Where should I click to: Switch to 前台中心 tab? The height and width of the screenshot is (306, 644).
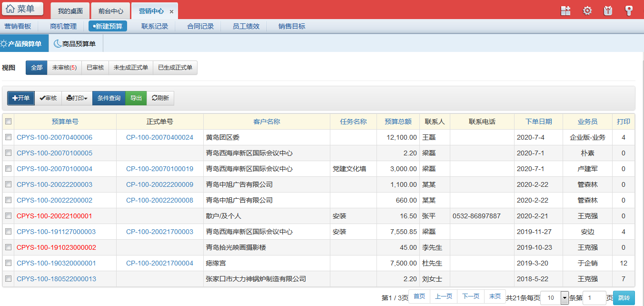click(x=110, y=11)
